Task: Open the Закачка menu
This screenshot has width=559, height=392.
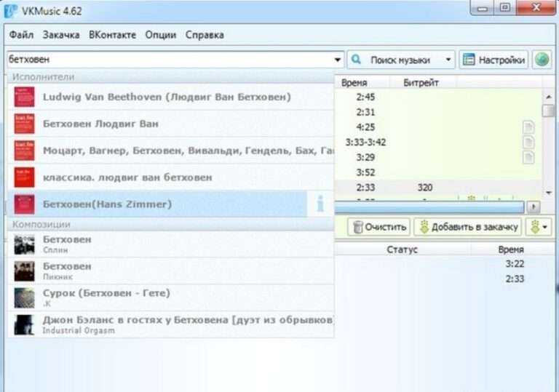Action: tap(61, 35)
